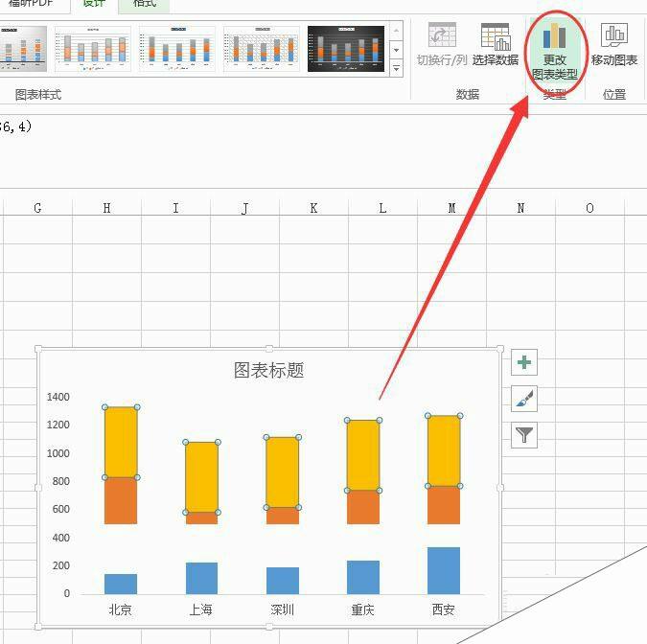Viewport: 647px width, 644px height.
Task: Click Move Chart button (移动图表)
Action: (614, 44)
